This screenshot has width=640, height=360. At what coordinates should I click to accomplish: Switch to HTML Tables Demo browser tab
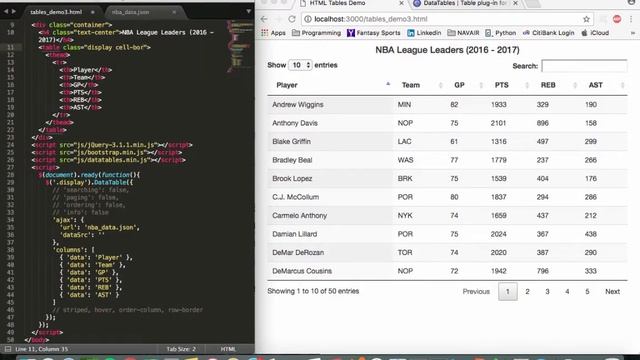(x=351, y=4)
